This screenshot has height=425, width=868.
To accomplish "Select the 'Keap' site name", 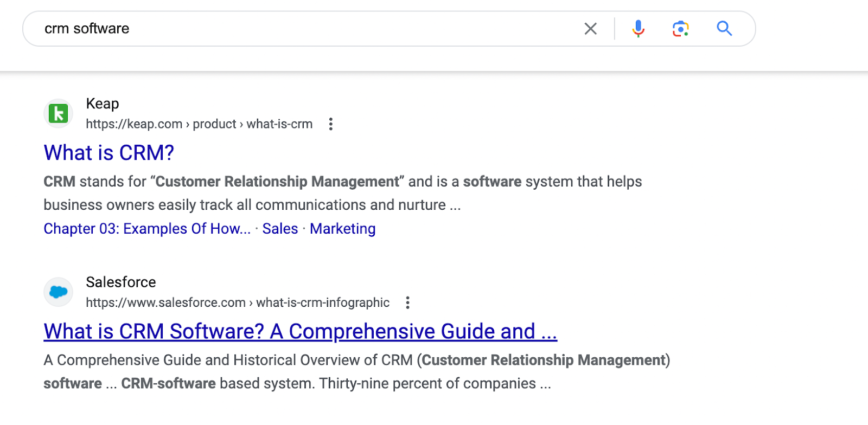I will (103, 104).
